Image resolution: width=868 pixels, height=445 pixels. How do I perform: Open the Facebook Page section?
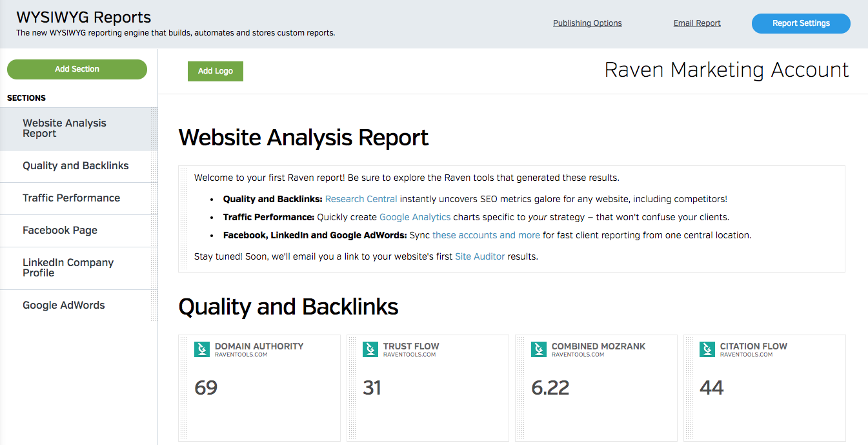tap(60, 231)
